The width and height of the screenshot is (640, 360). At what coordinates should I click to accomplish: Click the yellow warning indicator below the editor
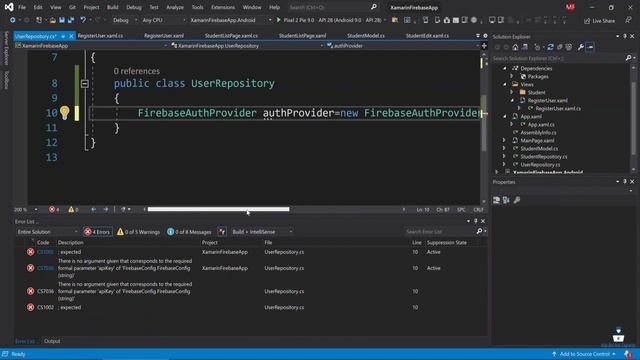click(x=71, y=209)
